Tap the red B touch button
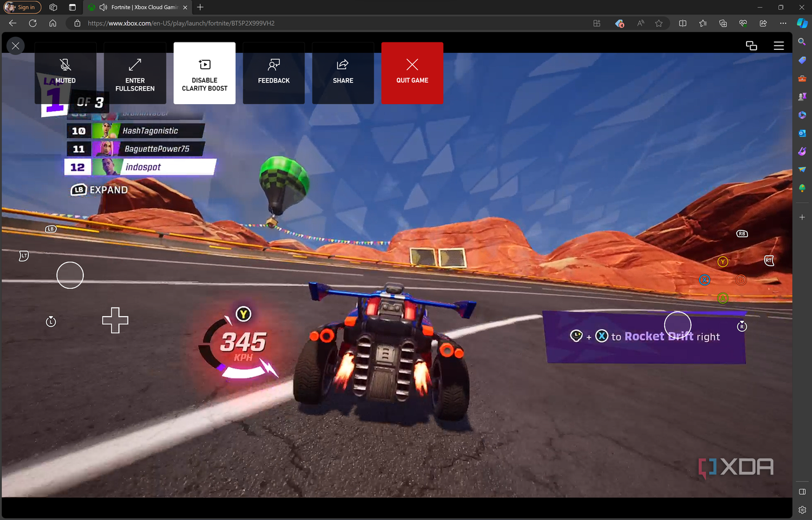The image size is (812, 520). pos(741,280)
